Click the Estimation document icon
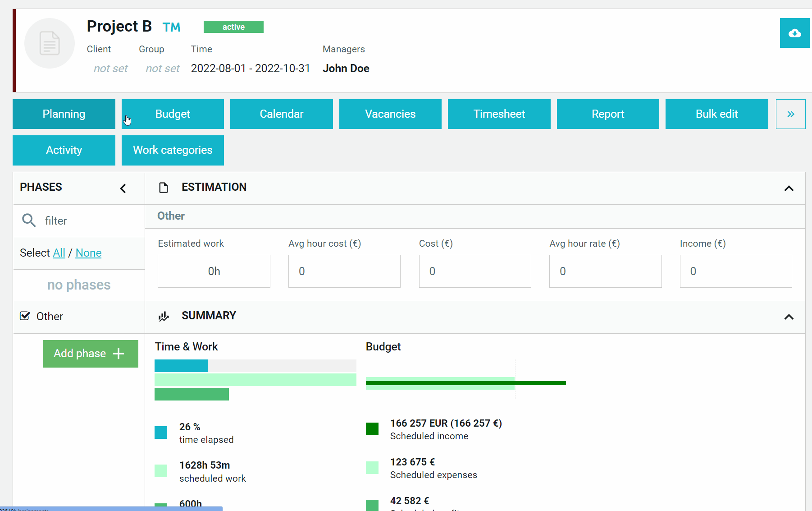The image size is (812, 511). click(164, 188)
